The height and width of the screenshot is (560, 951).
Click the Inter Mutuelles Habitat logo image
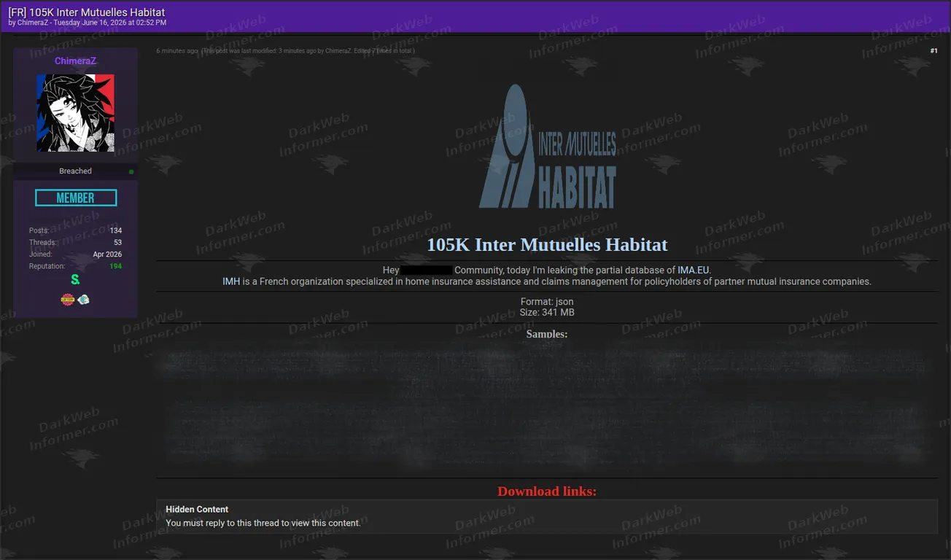pos(547,146)
